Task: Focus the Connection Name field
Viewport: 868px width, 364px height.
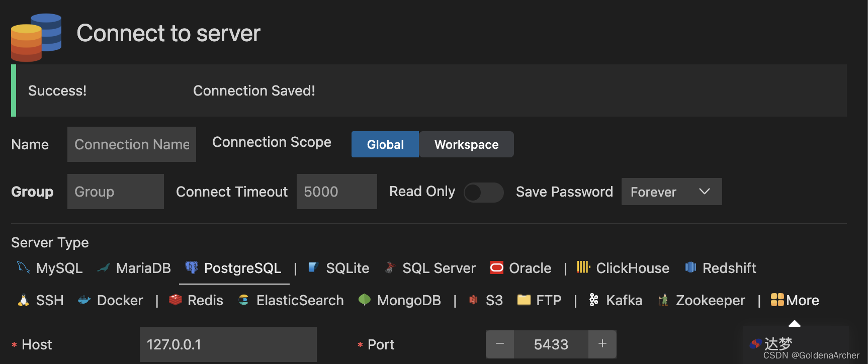Action: (x=132, y=144)
